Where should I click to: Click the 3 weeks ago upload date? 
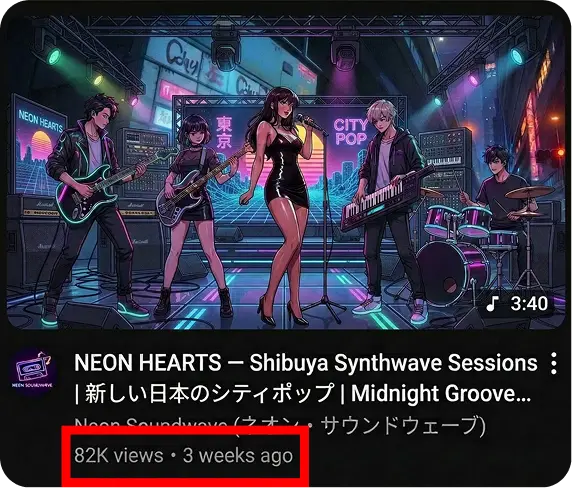[238, 456]
